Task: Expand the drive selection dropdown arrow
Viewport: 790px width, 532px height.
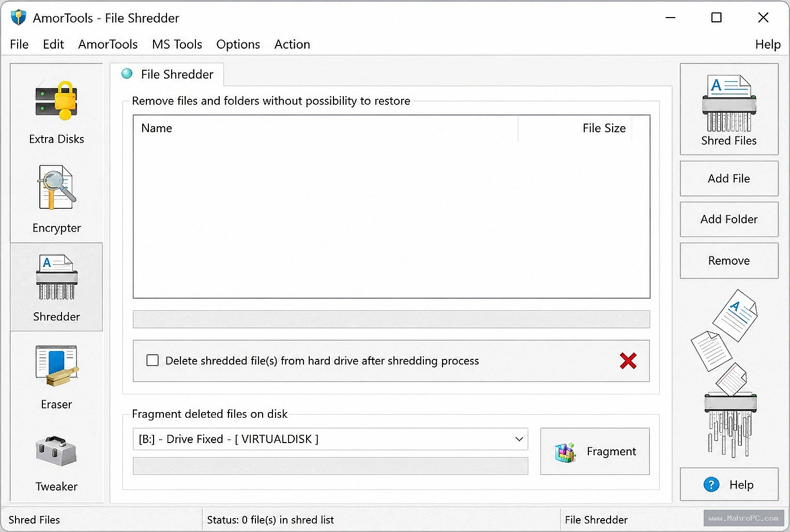Action: 519,439
